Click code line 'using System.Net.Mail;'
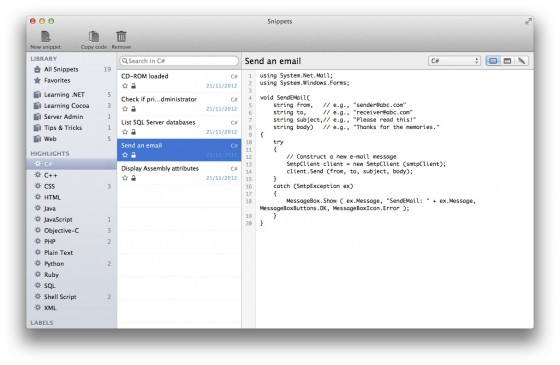The image size is (560, 365). tap(296, 76)
